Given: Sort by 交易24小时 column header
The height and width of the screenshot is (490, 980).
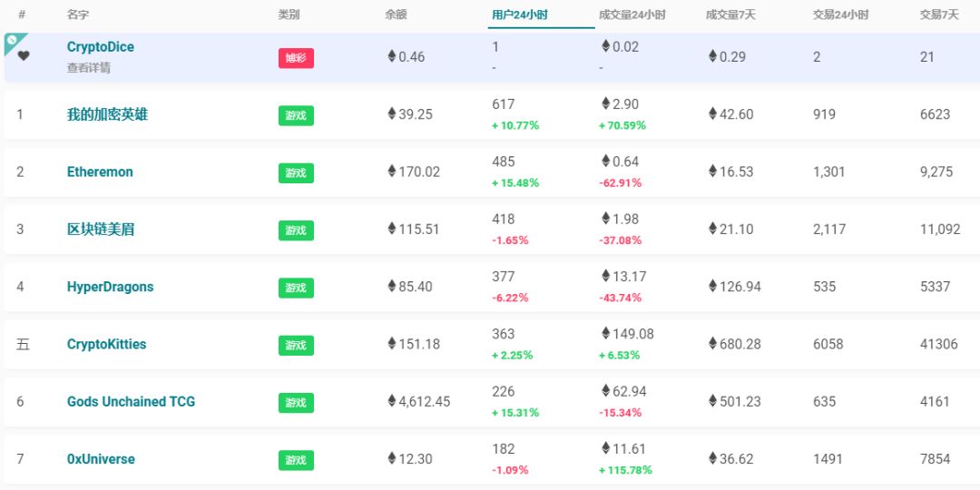Looking at the screenshot, I should click(840, 15).
